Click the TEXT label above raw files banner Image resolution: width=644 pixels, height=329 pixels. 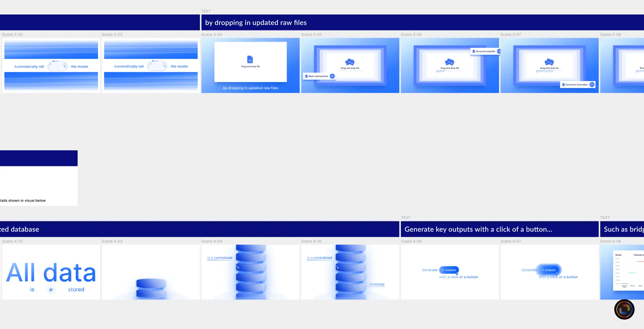coord(206,11)
